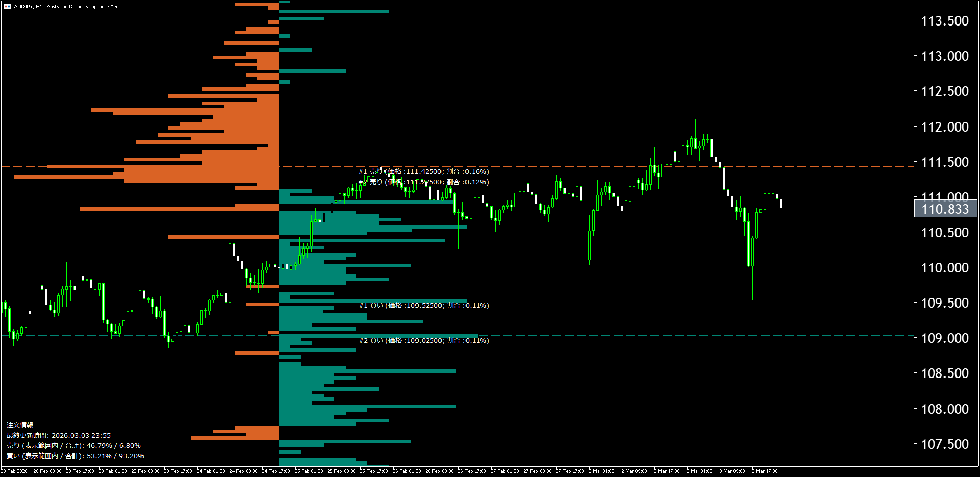Select the #1 買い order label at 109.52500
The width and height of the screenshot is (980, 478).
tap(424, 306)
